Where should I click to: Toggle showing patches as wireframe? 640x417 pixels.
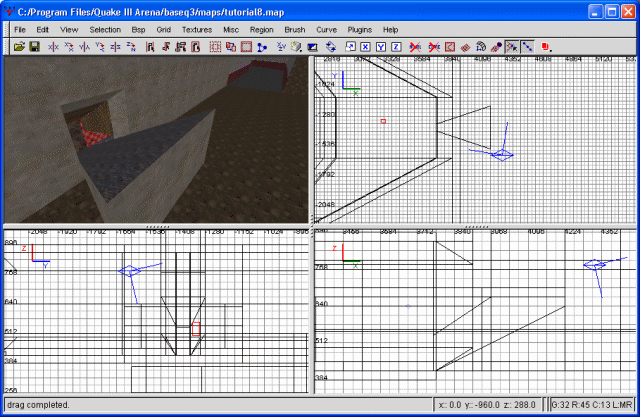click(x=465, y=47)
